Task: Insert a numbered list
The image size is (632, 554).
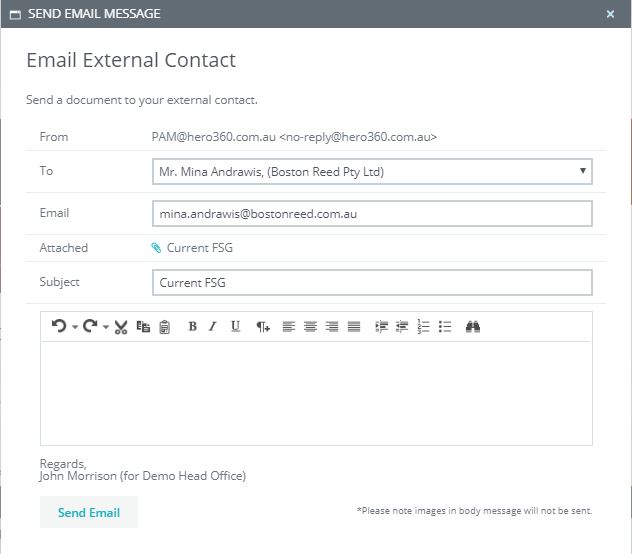Action: pos(423,326)
